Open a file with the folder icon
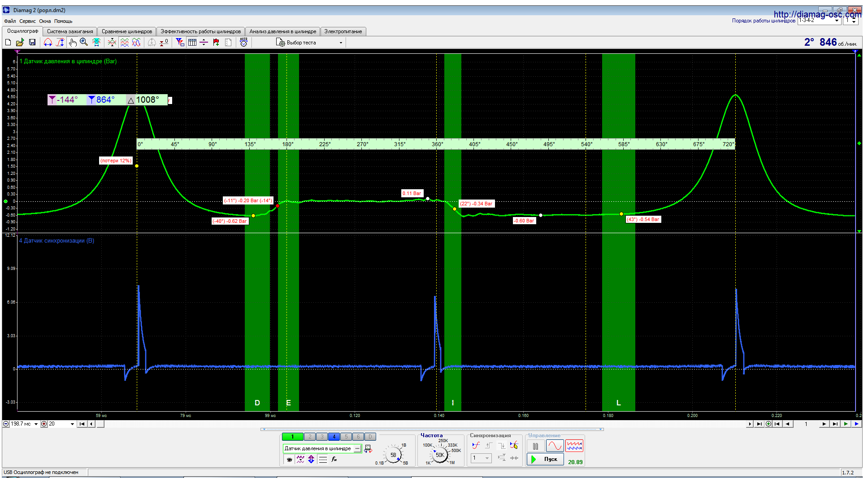 pos(20,42)
